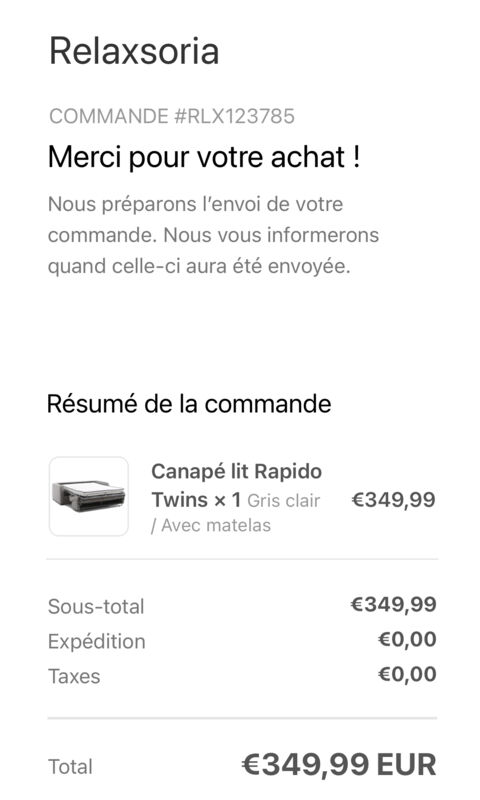Screen dimensions: 480x800
Task: Click the Sous-total label
Action: [x=96, y=606]
